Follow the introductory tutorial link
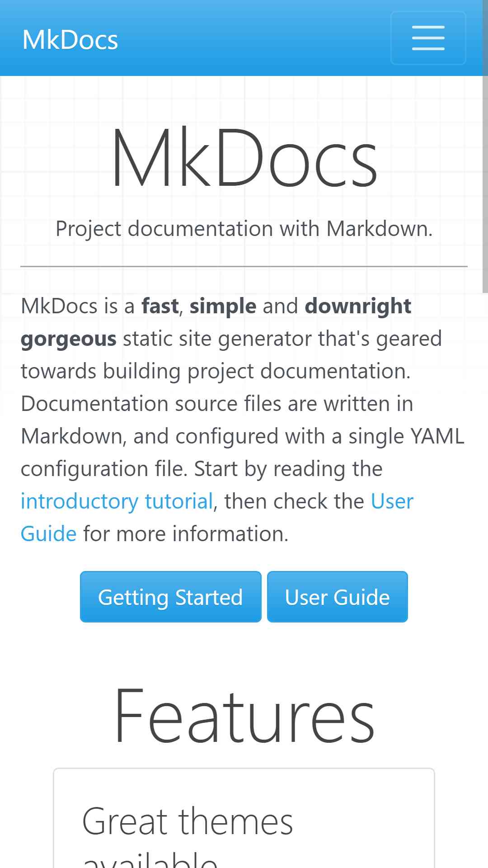488x868 pixels. pos(117,501)
